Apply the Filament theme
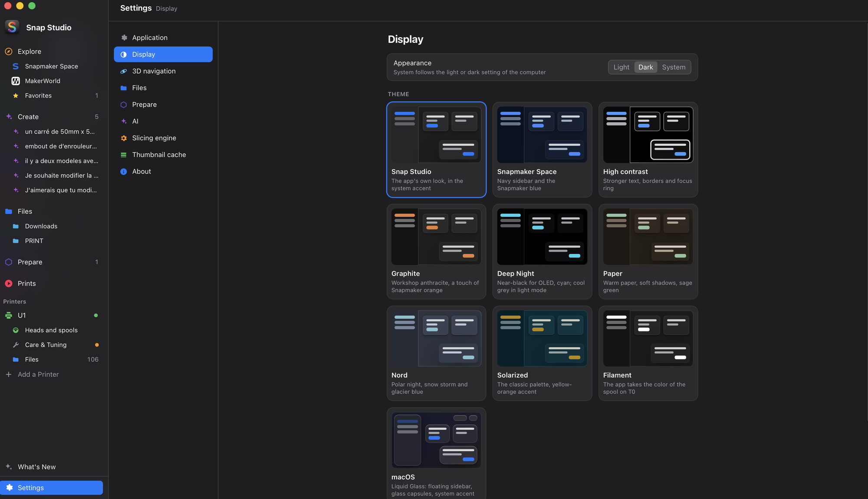The height and width of the screenshot is (499, 868). coord(648,353)
